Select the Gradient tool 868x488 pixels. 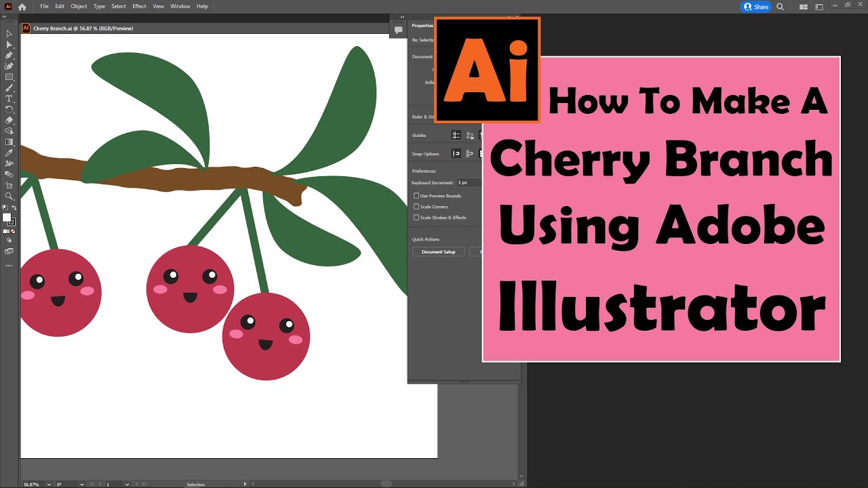point(9,142)
